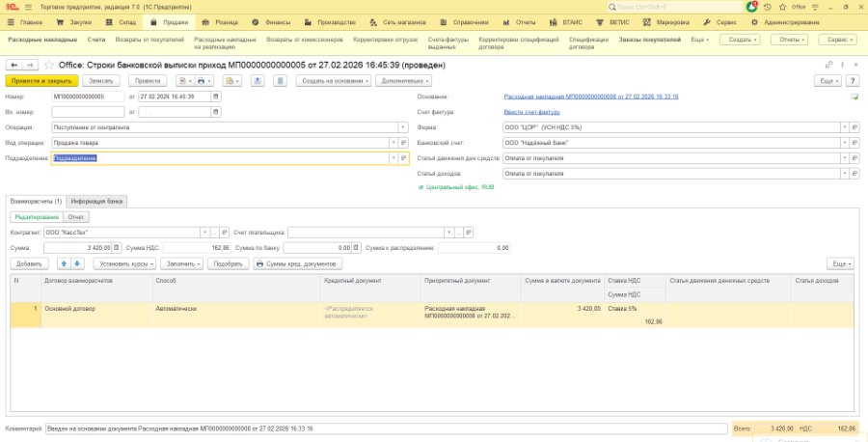Select the Редактирование view toggle
Image resolution: width=868 pixels, height=442 pixels.
37,217
